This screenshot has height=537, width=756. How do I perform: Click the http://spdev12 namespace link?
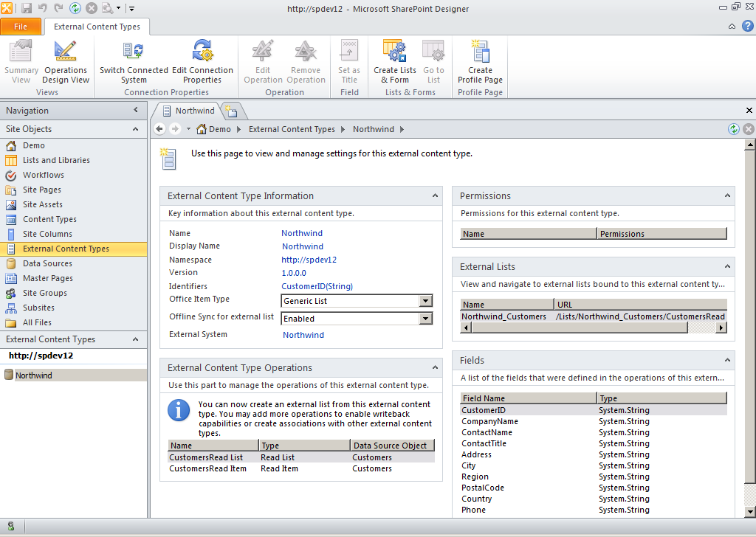tap(309, 260)
